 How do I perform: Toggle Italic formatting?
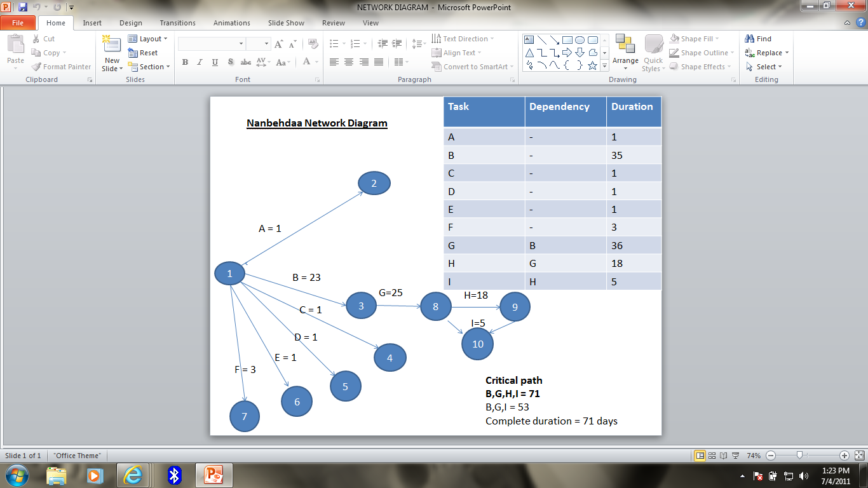200,62
